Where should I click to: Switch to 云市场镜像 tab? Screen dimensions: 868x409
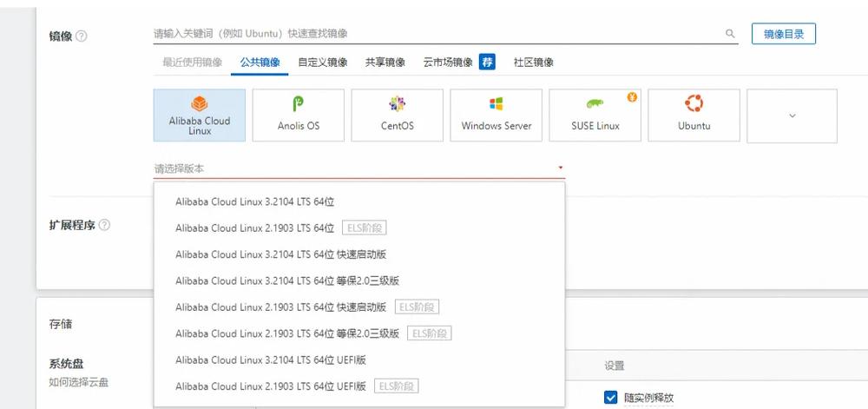tap(448, 63)
